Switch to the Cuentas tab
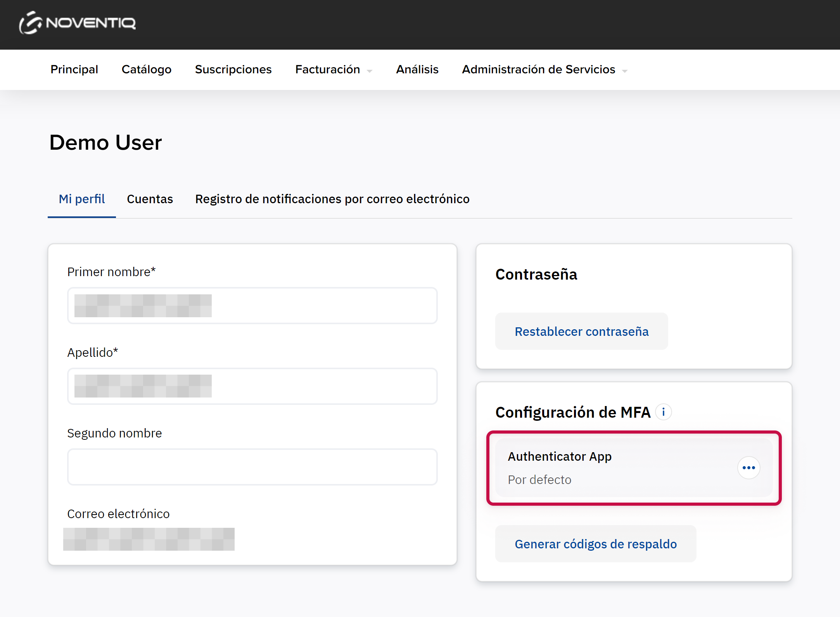Screen dimensions: 840x617 click(x=150, y=199)
